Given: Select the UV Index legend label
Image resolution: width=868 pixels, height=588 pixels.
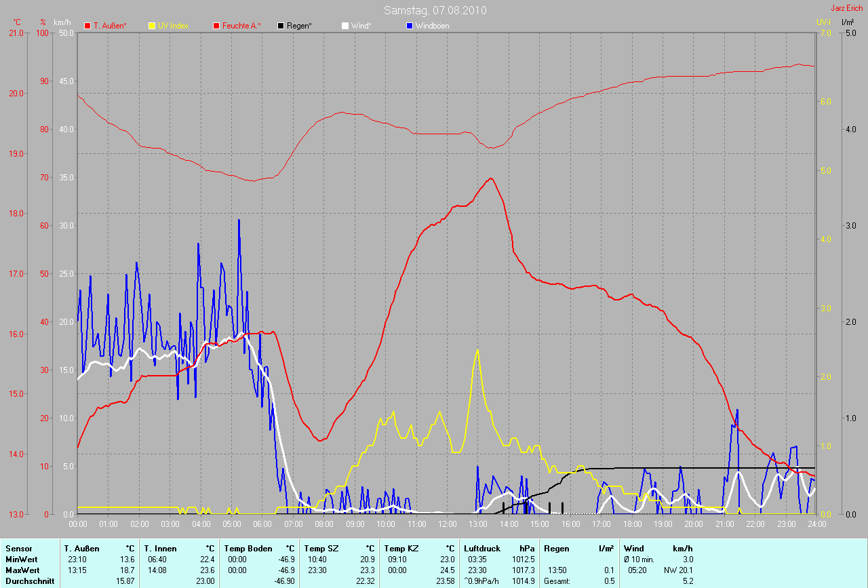Looking at the screenshot, I should point(173,26).
